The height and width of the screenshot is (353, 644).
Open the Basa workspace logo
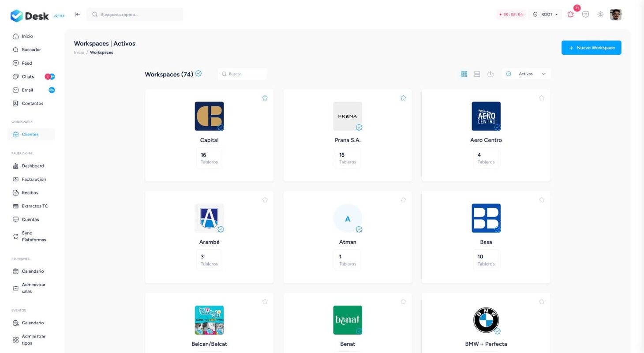pos(486,218)
